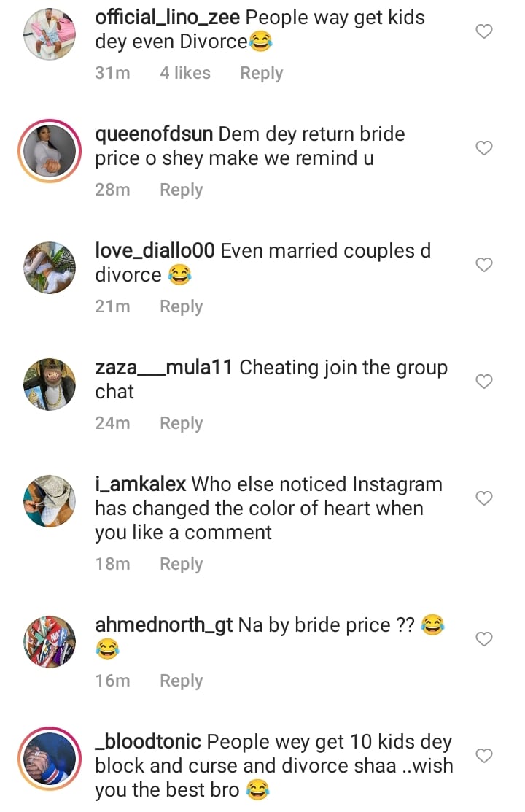The height and width of the screenshot is (812, 525).
Task: Open _bloodtonic's story ring avatar
Action: pos(50,759)
